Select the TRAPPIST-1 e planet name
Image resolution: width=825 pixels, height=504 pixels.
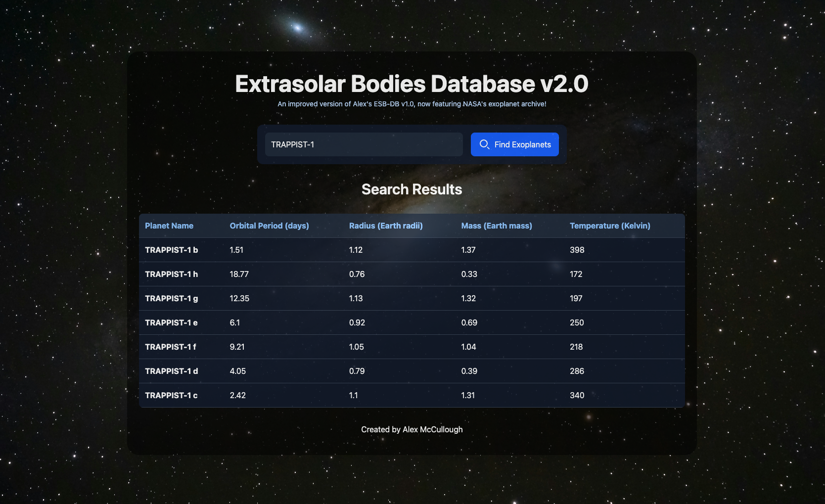171,322
